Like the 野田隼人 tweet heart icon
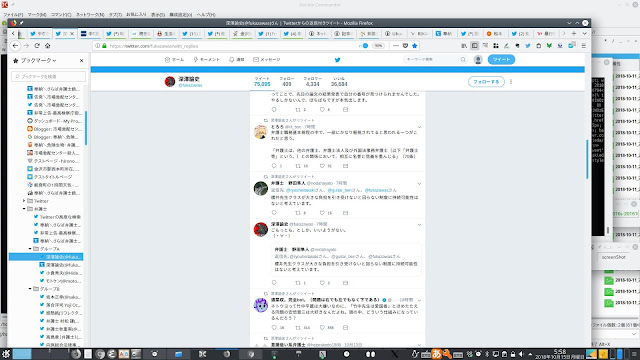Screen dimensions: 640x360 (x=322, y=213)
